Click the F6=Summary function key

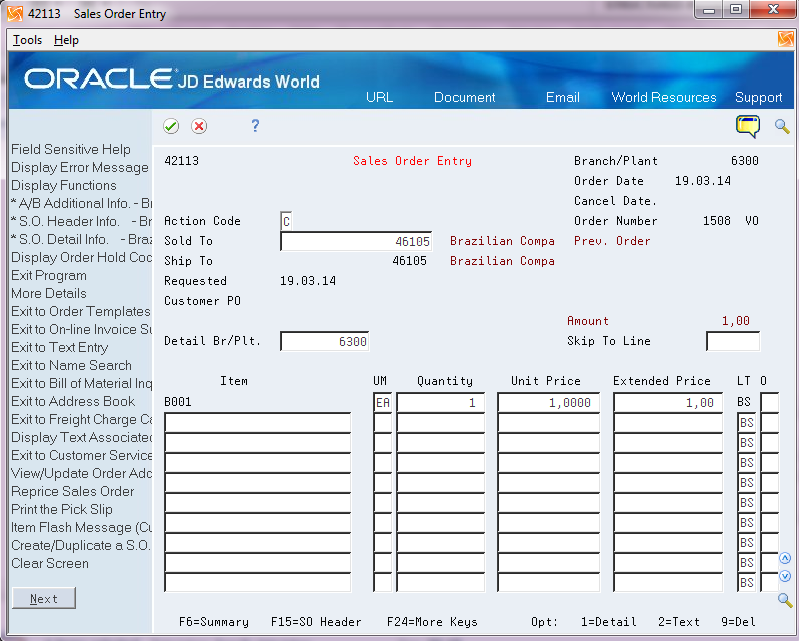coord(214,622)
